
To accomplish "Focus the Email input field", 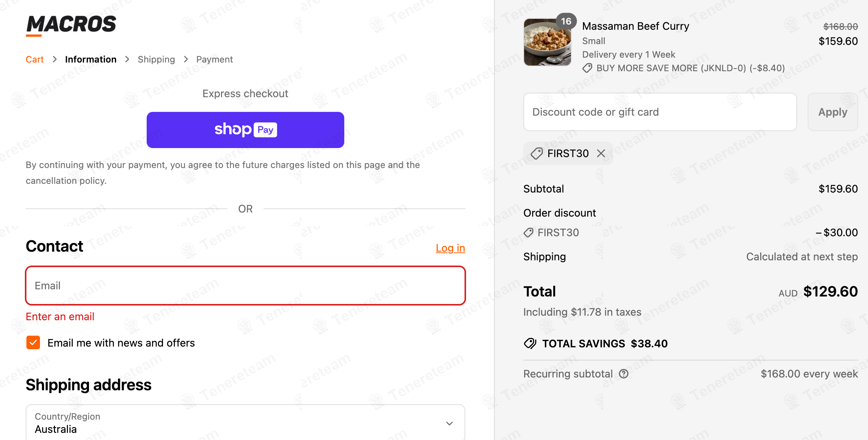I will coord(245,286).
